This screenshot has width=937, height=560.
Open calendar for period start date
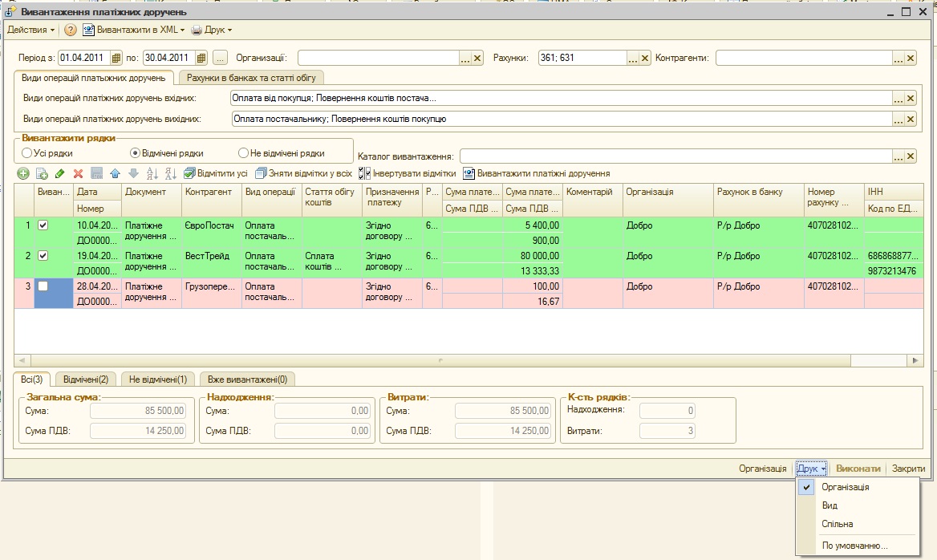point(116,58)
